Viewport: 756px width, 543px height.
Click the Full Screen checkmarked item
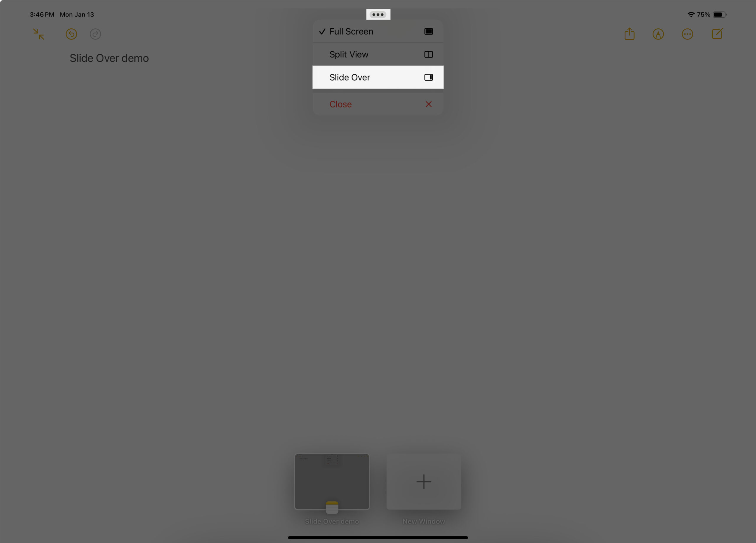(x=378, y=31)
